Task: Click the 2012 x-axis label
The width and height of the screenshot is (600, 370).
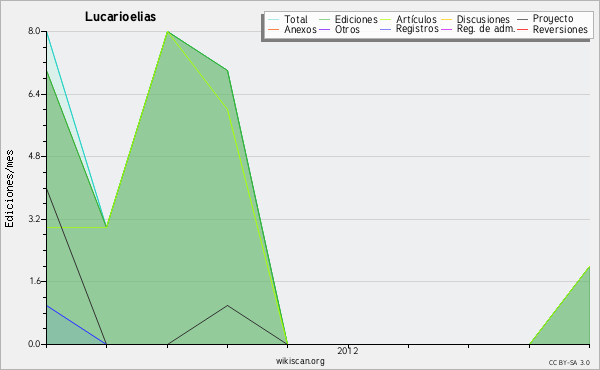Action: pyautogui.click(x=348, y=350)
